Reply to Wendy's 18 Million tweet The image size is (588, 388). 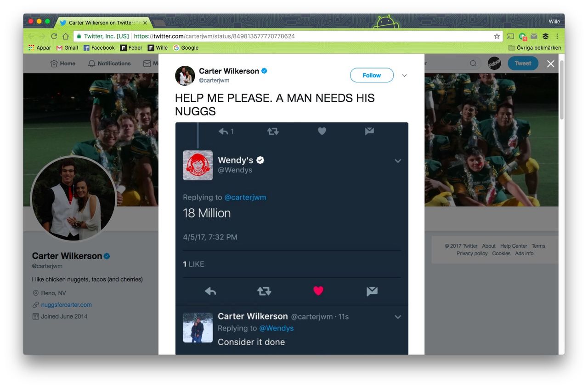pos(210,291)
